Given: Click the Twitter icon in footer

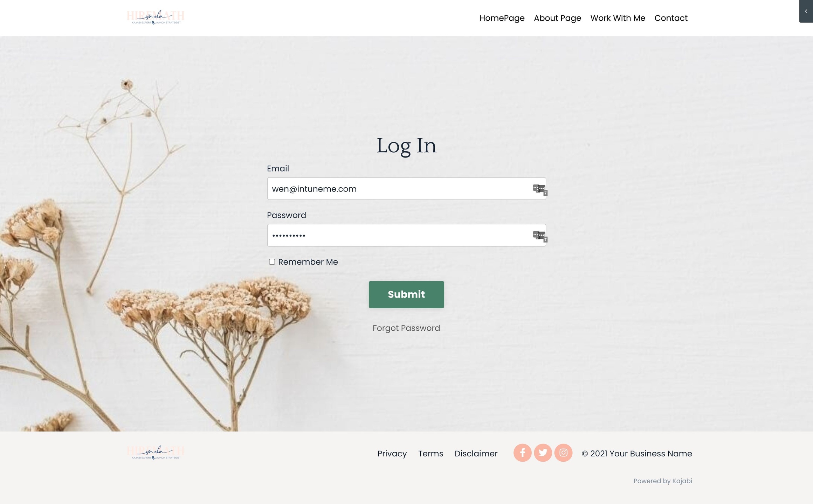Looking at the screenshot, I should [543, 453].
